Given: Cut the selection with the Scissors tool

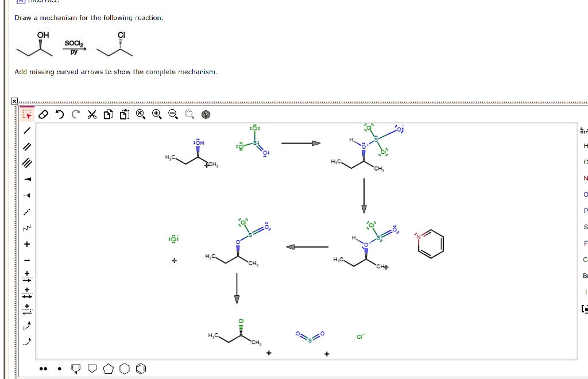Looking at the screenshot, I should tap(91, 114).
